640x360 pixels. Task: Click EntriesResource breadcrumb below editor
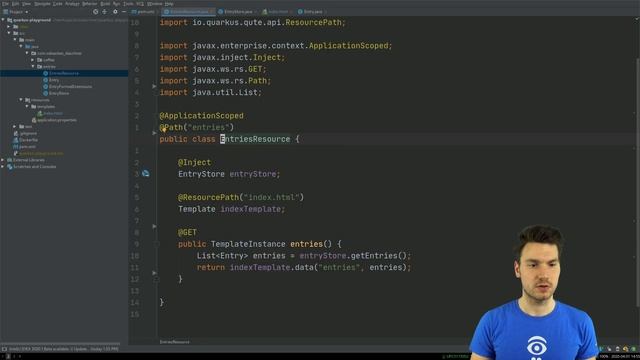(174, 342)
